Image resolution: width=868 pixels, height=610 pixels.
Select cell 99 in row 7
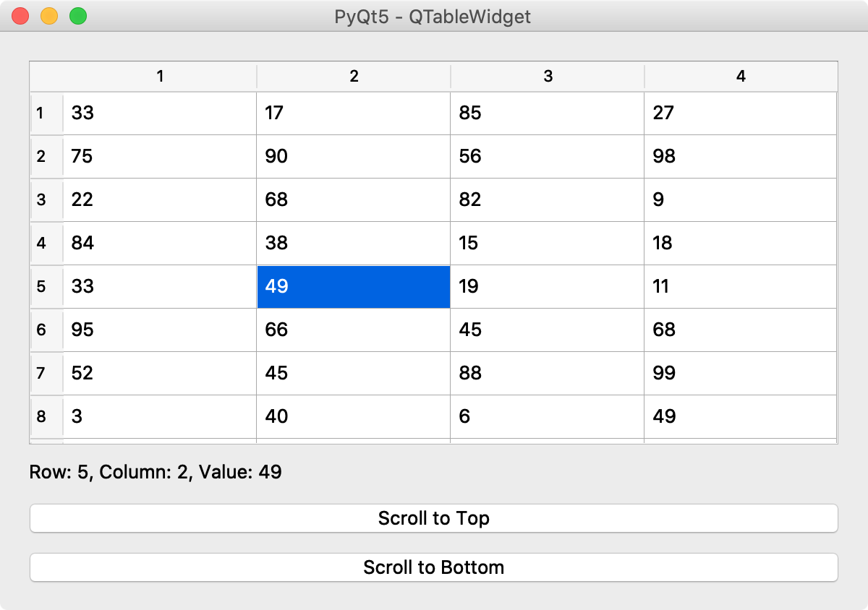click(741, 374)
